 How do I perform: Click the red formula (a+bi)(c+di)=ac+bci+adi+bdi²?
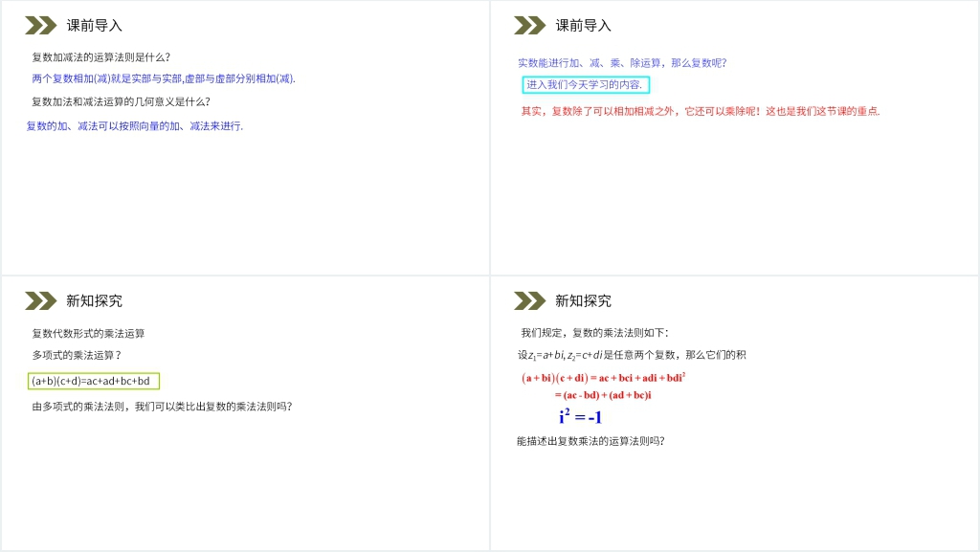pyautogui.click(x=604, y=378)
